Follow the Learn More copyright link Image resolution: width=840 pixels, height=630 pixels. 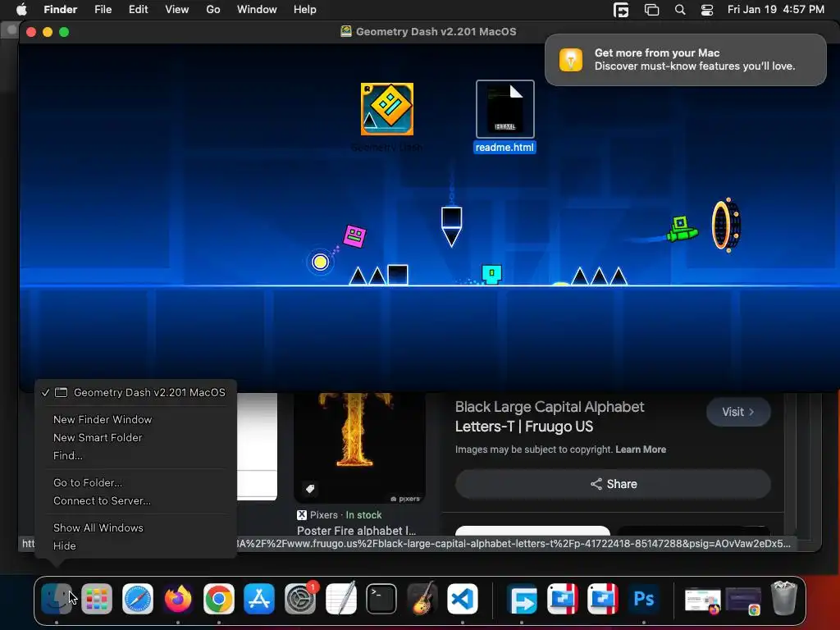(641, 450)
